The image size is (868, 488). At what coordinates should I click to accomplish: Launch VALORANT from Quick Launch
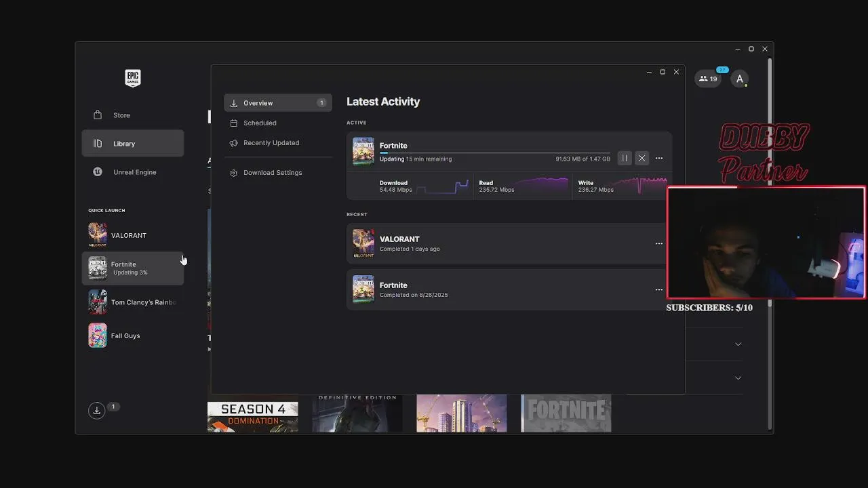tap(133, 235)
